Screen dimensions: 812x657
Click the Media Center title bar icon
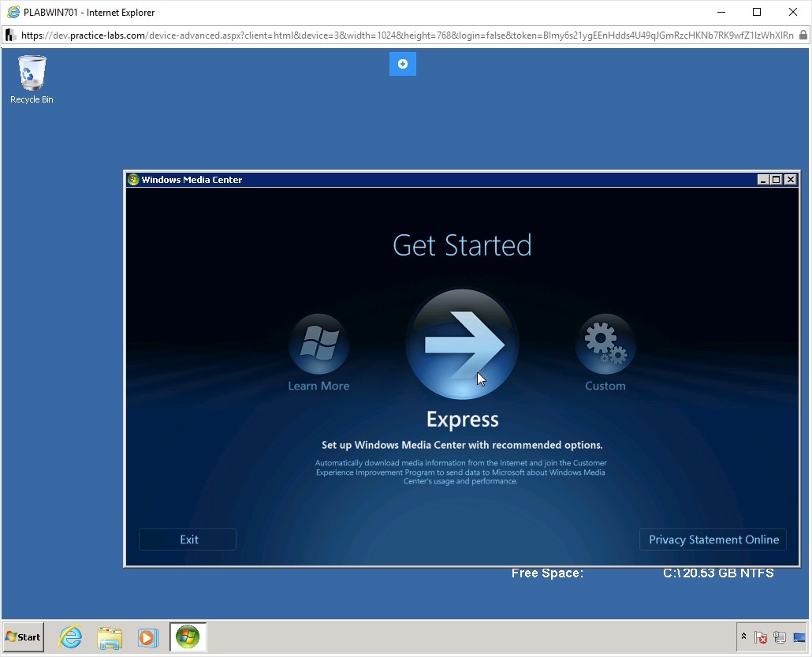click(133, 179)
